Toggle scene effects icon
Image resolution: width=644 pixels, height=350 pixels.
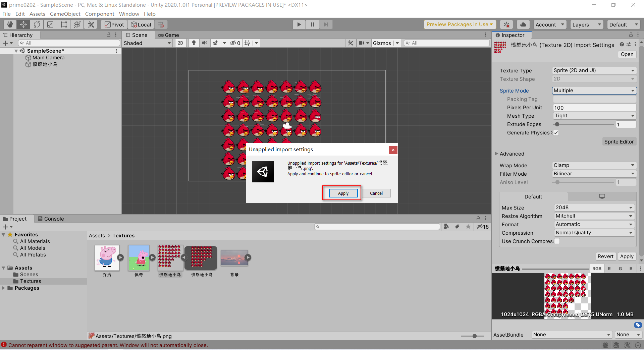[x=216, y=43]
